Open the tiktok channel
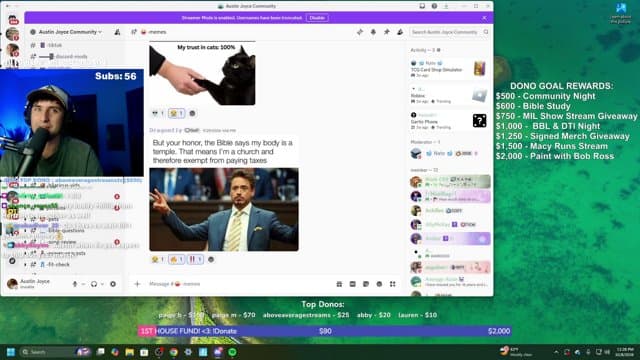Viewport: 640px width, 360px height. 54,45
